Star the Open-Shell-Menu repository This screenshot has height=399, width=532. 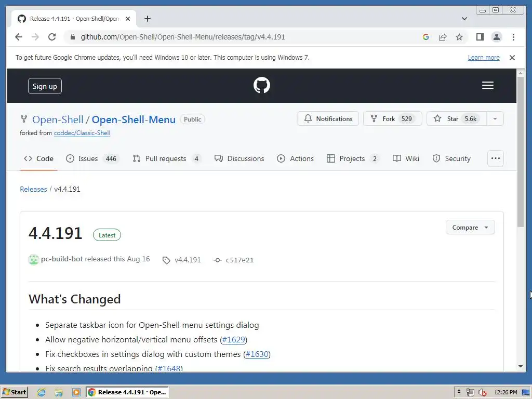click(457, 119)
